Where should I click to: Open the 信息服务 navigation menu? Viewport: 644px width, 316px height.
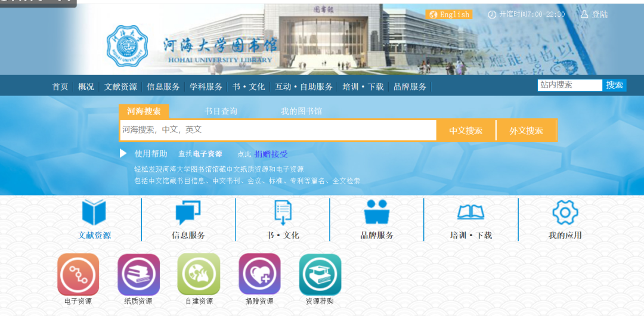163,86
